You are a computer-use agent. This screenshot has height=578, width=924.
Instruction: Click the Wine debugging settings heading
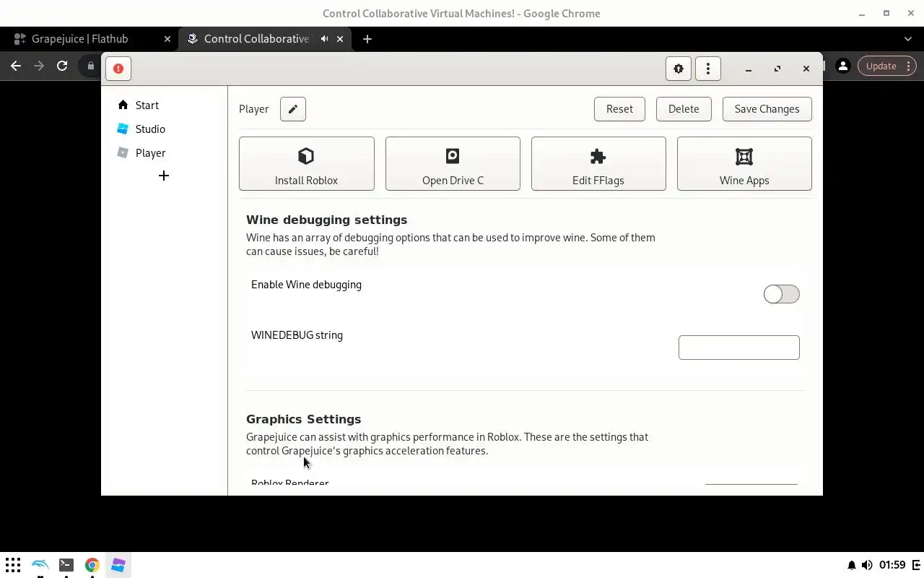pyautogui.click(x=326, y=220)
